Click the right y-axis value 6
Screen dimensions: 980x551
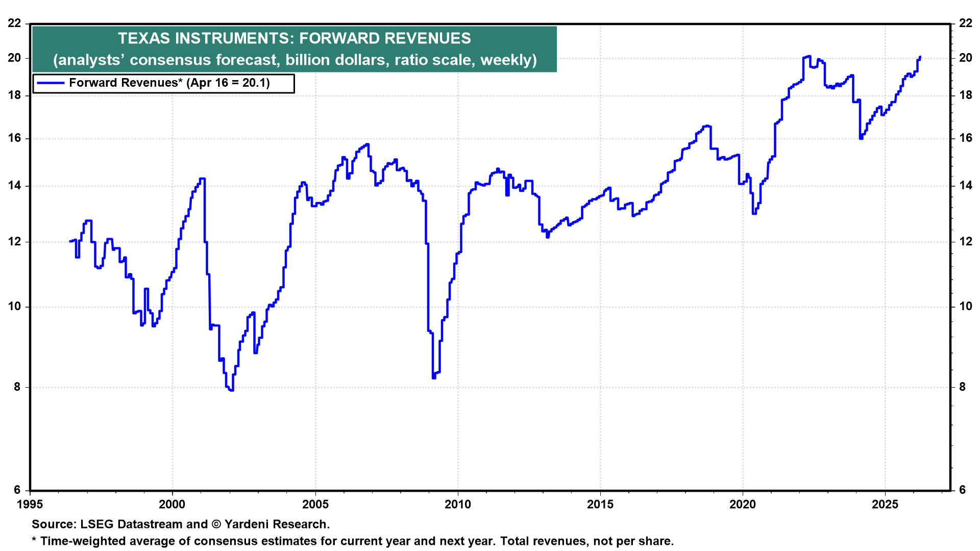(x=963, y=490)
